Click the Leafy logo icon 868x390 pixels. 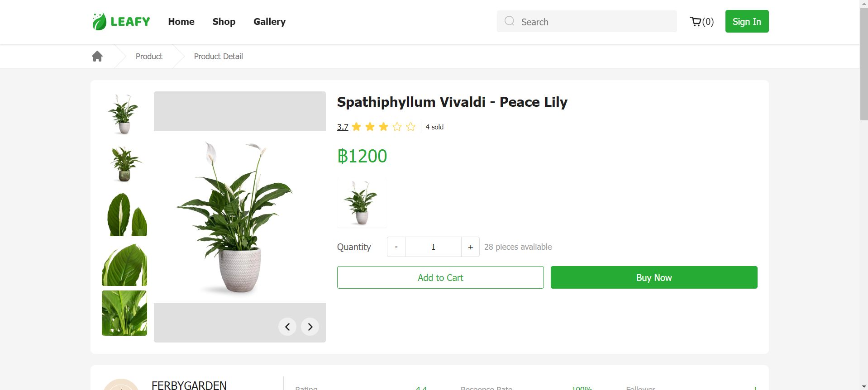tap(100, 22)
